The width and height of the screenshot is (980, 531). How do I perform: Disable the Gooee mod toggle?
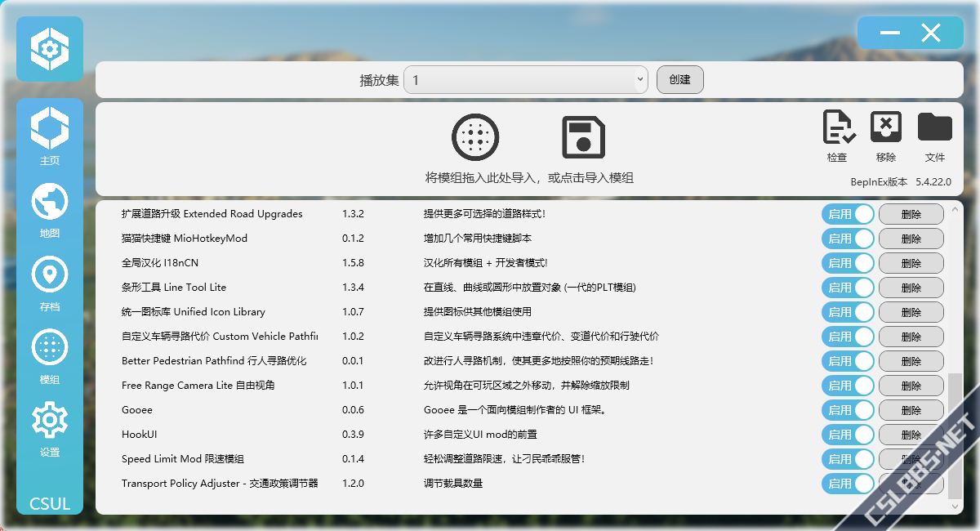pyautogui.click(x=848, y=410)
